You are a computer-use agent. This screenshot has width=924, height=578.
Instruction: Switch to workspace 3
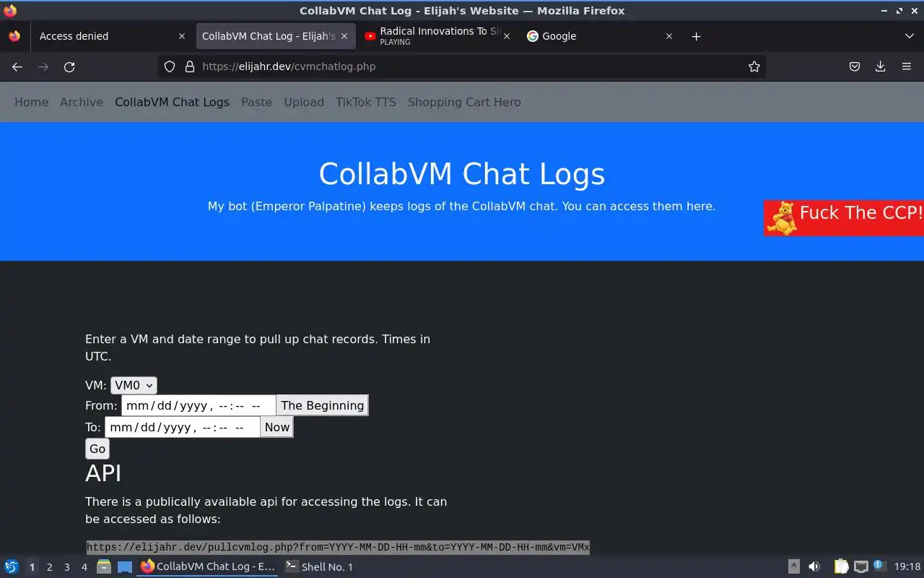[x=66, y=567]
